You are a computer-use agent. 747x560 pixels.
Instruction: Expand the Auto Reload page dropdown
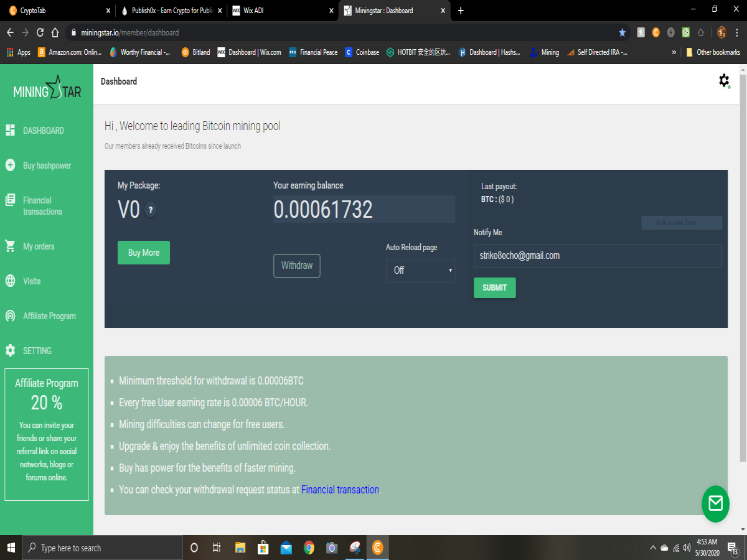click(x=420, y=270)
